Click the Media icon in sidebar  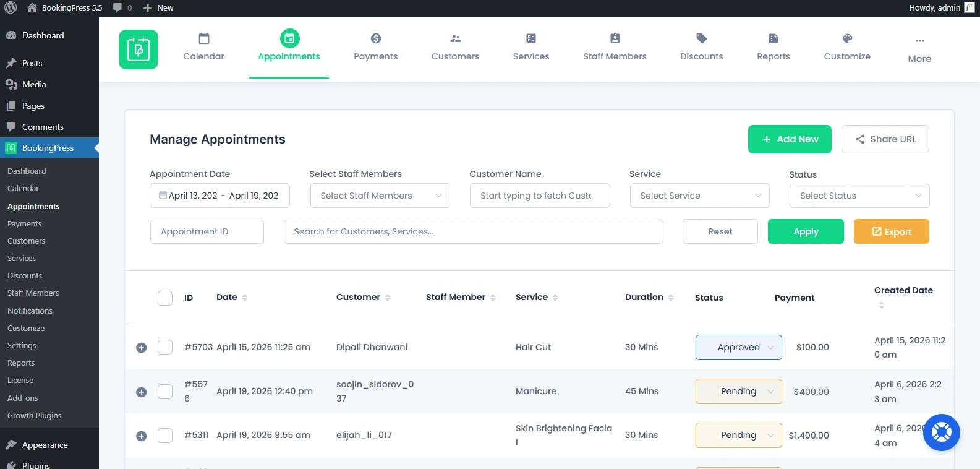[11, 84]
